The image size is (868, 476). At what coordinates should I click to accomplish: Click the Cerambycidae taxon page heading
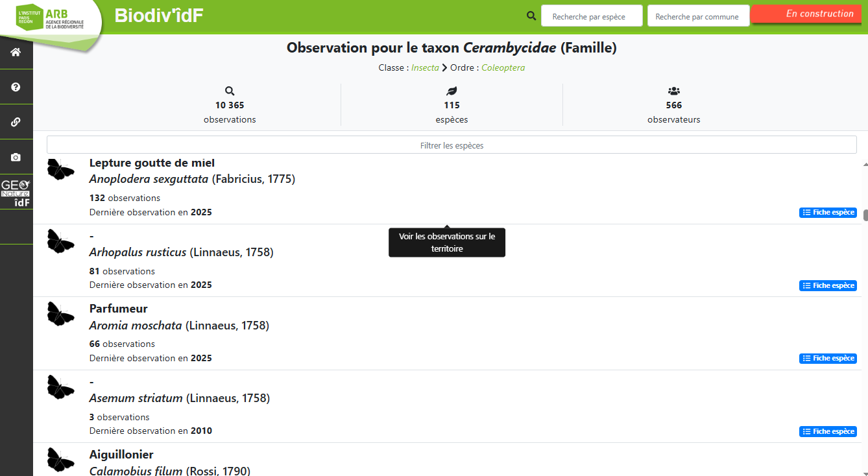pyautogui.click(x=452, y=47)
